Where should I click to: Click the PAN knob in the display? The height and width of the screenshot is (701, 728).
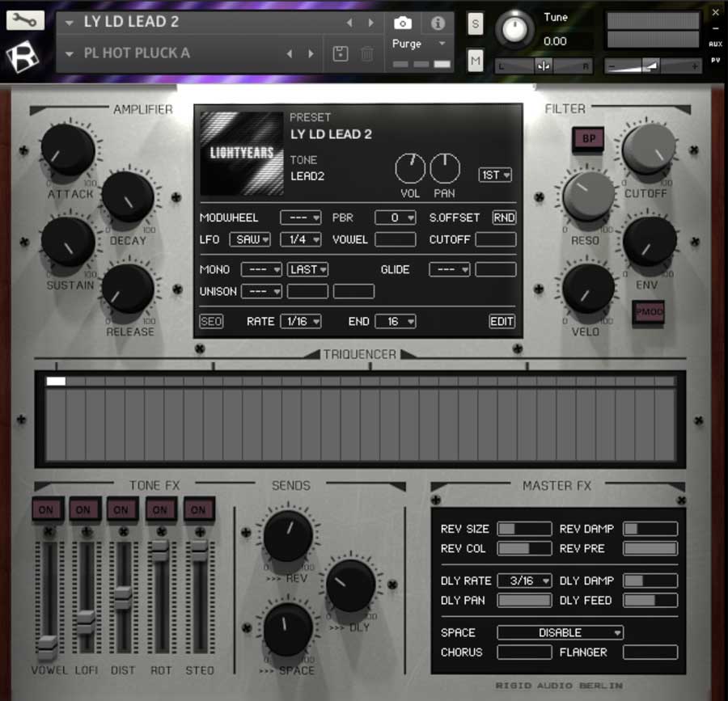pyautogui.click(x=445, y=168)
